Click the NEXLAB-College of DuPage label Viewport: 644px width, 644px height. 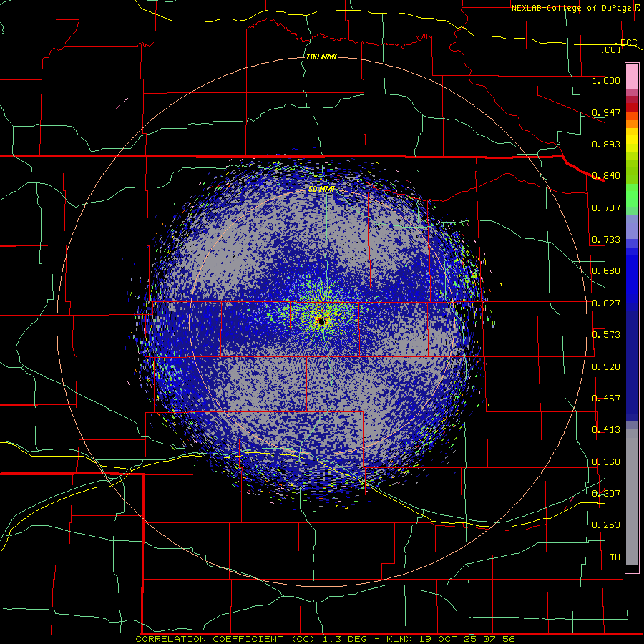[x=572, y=8]
